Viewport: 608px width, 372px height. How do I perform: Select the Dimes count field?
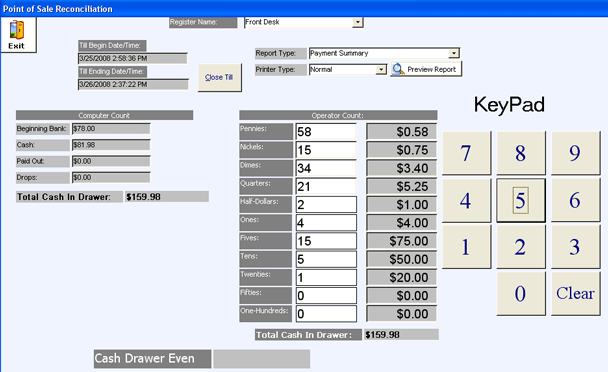pyautogui.click(x=326, y=168)
